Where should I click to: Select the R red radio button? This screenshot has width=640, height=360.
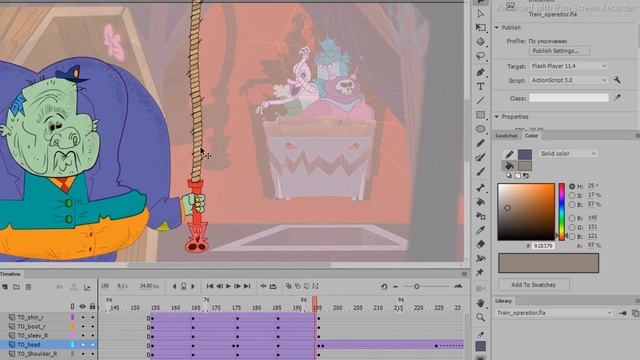point(572,218)
